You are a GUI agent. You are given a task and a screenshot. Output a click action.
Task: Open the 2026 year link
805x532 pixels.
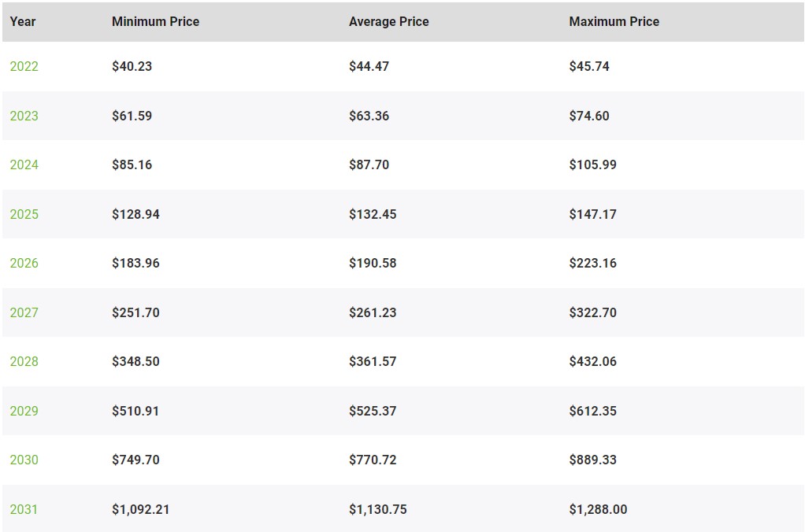click(24, 263)
